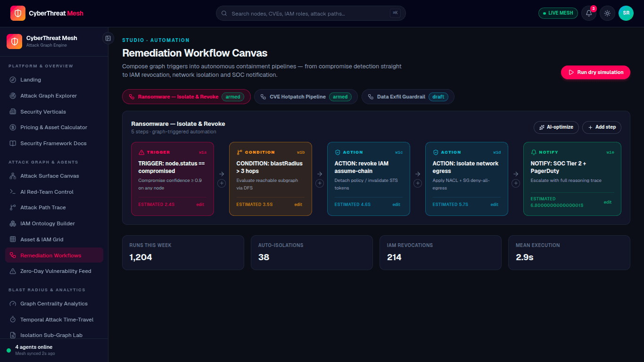644x362 pixels.
Task: Click the AI Red-Team Control terminal icon
Action: click(x=13, y=192)
